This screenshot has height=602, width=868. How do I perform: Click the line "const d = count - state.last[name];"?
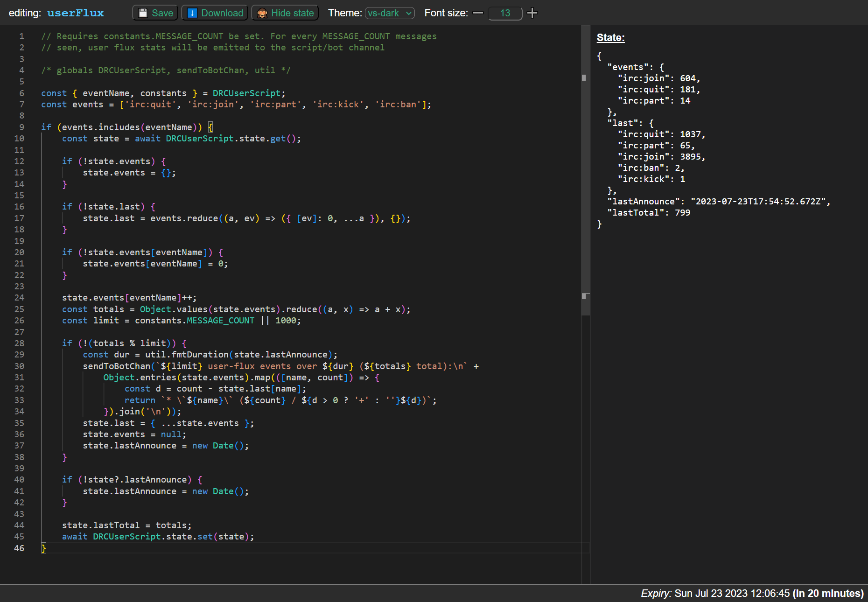pos(215,389)
